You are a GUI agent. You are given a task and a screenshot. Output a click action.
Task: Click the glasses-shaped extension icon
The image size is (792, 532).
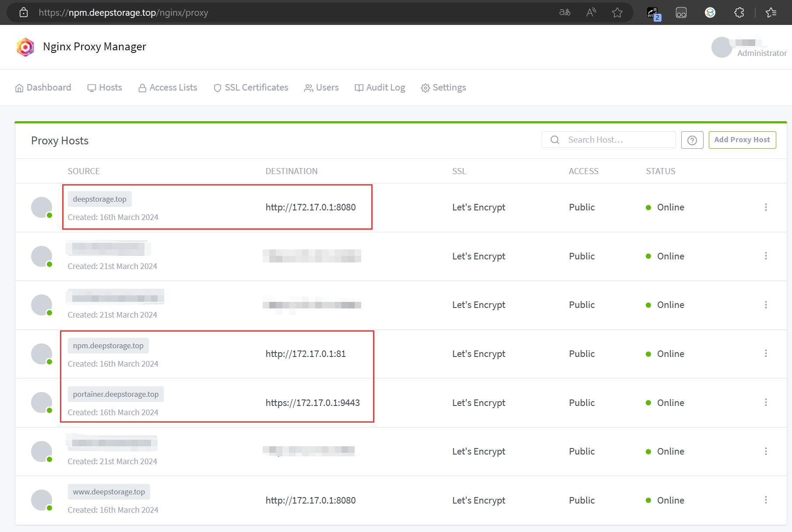coord(681,12)
